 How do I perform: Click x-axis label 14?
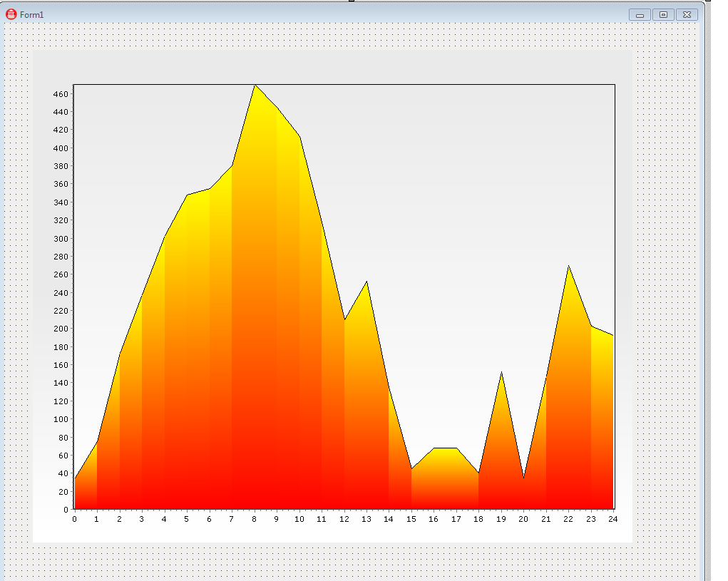click(x=389, y=519)
